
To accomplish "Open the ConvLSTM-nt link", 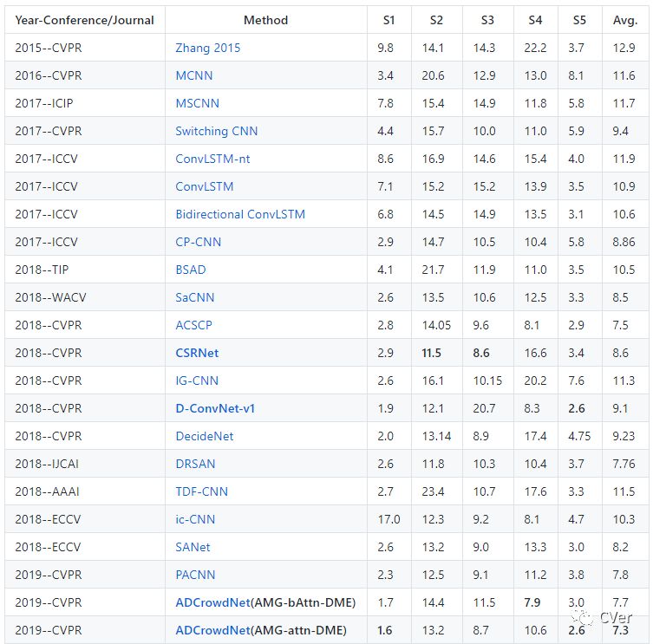I will coord(212,159).
